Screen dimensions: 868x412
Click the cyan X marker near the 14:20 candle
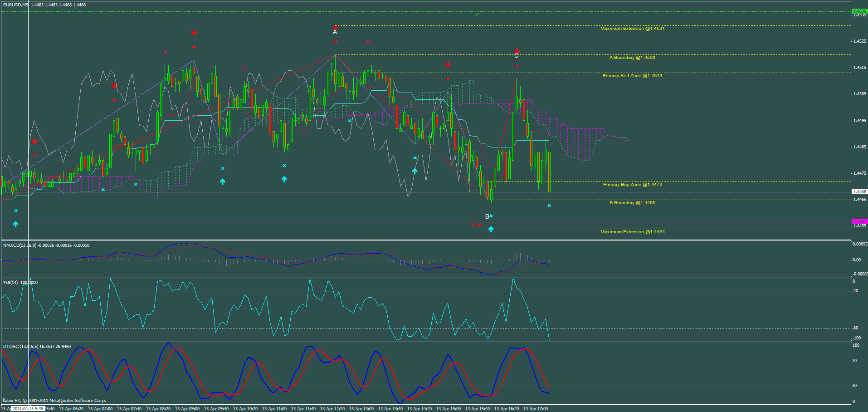tap(414, 158)
